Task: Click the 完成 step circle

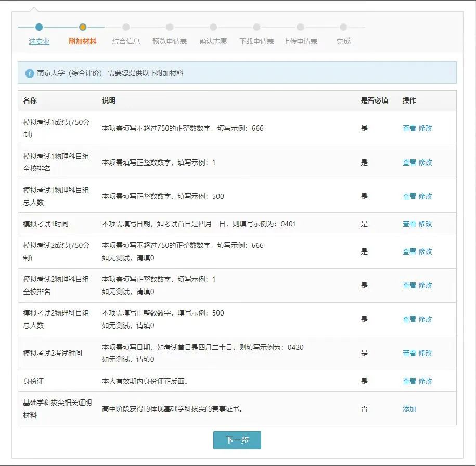Action: tap(343, 27)
